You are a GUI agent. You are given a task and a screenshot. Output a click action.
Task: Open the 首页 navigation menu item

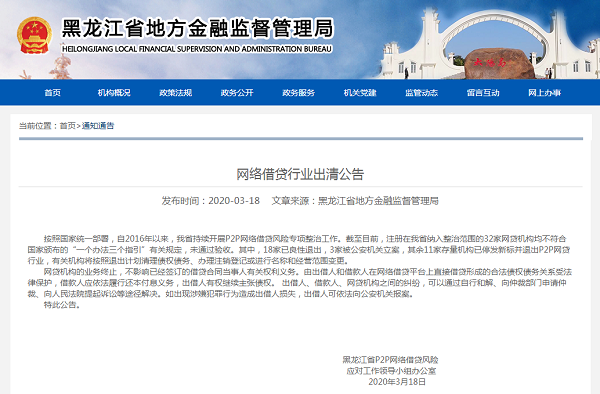coord(52,93)
